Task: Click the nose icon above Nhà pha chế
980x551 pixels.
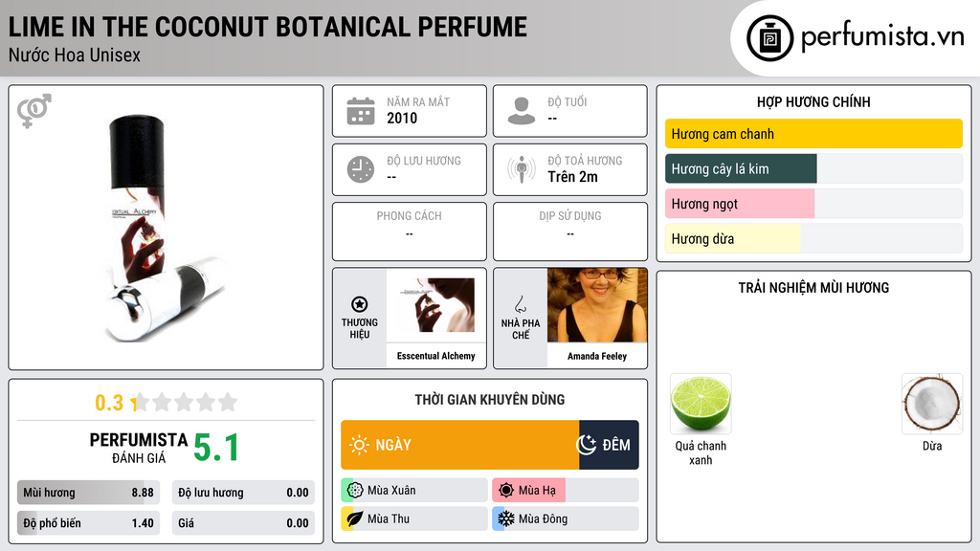Action: (x=520, y=304)
